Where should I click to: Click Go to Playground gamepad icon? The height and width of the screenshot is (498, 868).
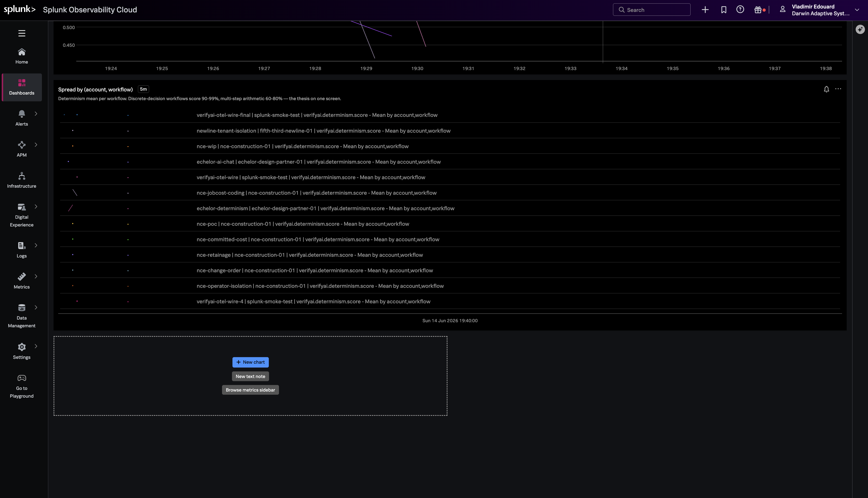[22, 378]
